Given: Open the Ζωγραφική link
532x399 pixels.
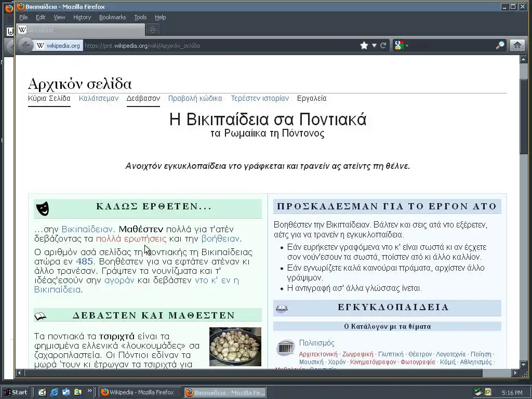Looking at the screenshot, I should 357,354.
